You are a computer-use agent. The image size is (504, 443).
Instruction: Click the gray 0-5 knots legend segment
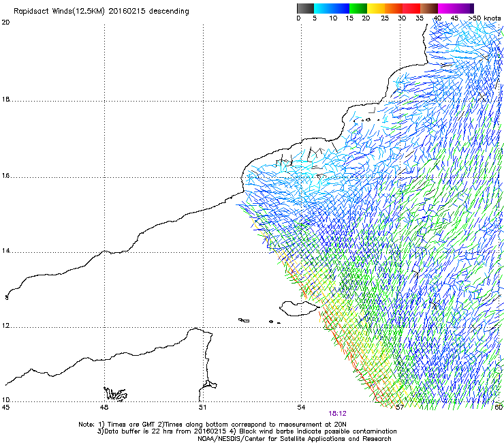[305, 8]
